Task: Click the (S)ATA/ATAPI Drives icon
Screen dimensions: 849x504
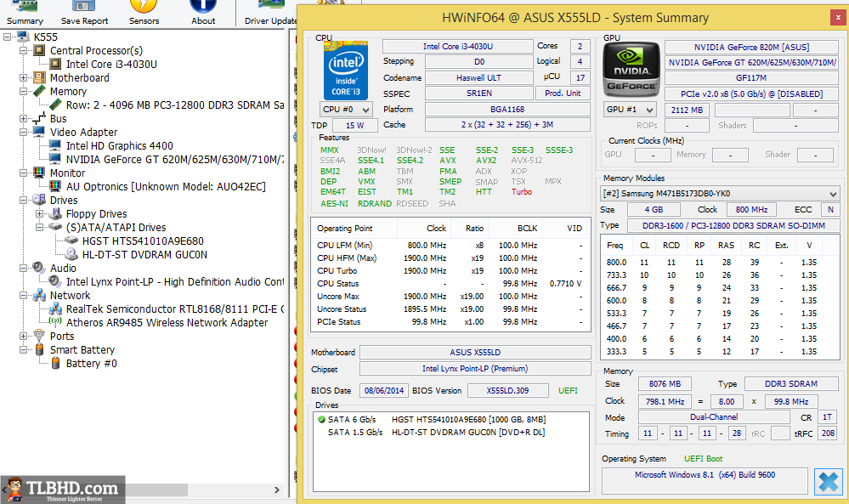Action: tap(55, 227)
